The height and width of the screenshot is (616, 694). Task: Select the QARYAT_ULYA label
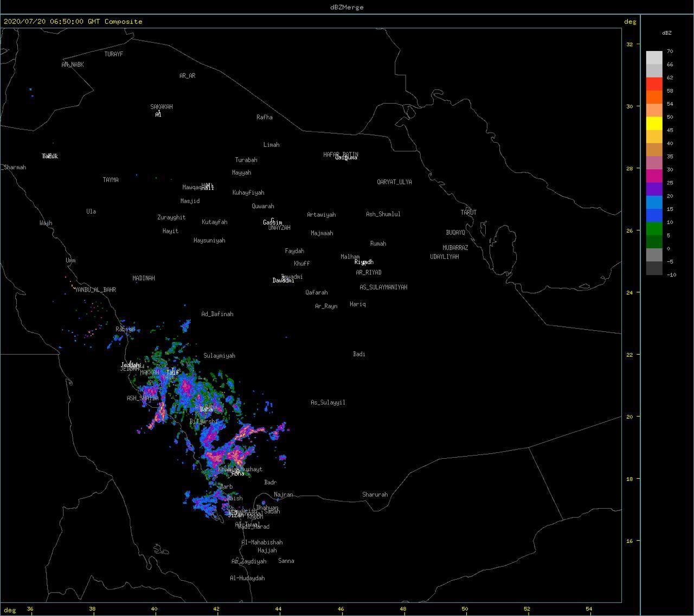click(x=395, y=182)
